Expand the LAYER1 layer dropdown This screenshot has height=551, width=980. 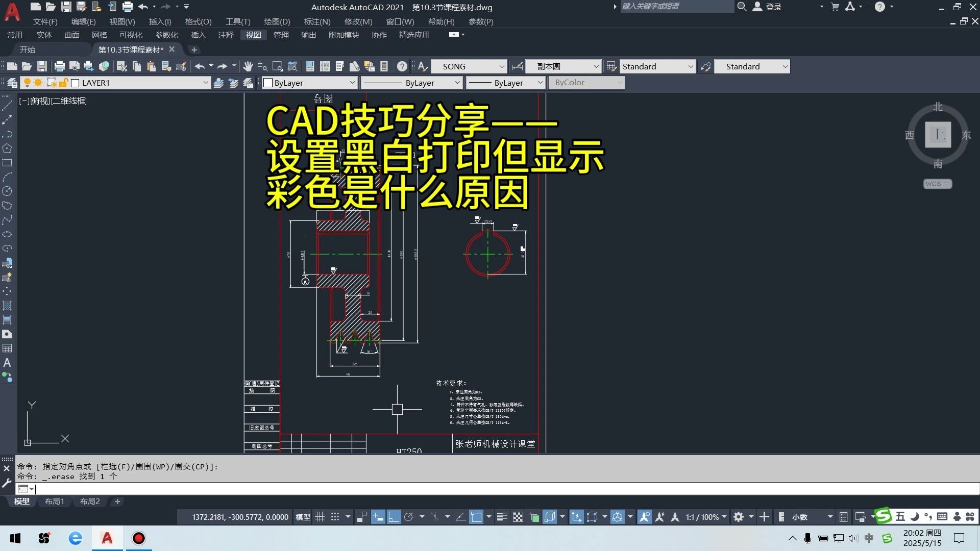tap(205, 82)
